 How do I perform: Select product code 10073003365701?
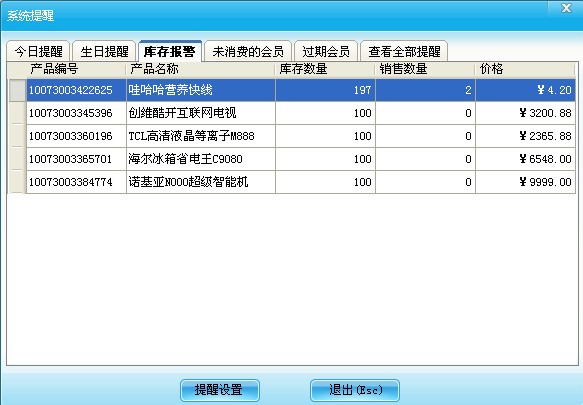77,159
